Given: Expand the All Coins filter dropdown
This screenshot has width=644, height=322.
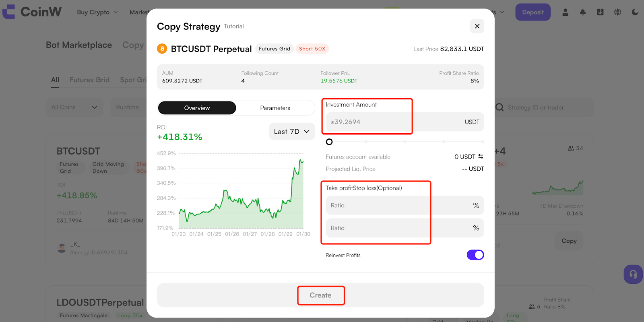Looking at the screenshot, I should pyautogui.click(x=74, y=107).
